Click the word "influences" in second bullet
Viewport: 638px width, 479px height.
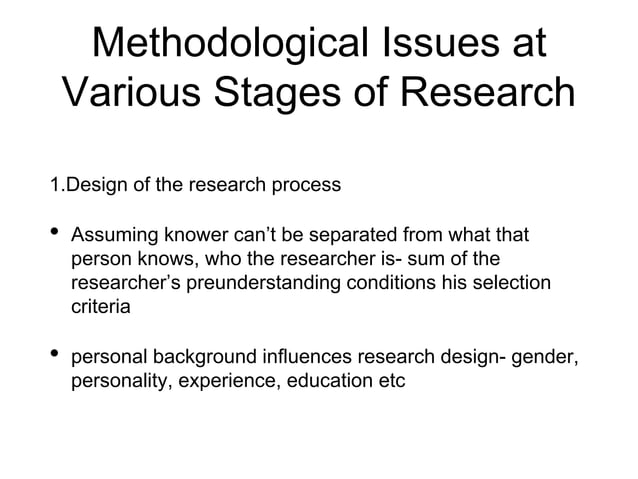(x=307, y=357)
